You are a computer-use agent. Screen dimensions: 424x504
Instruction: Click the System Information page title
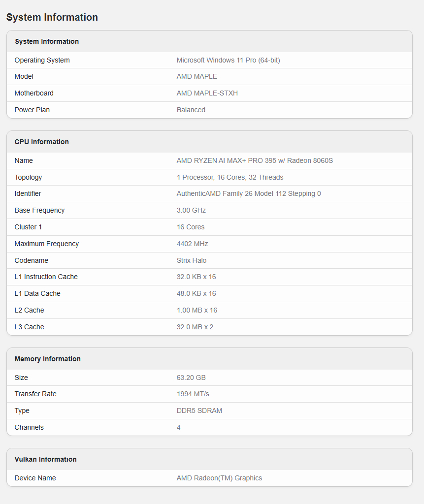pos(52,17)
